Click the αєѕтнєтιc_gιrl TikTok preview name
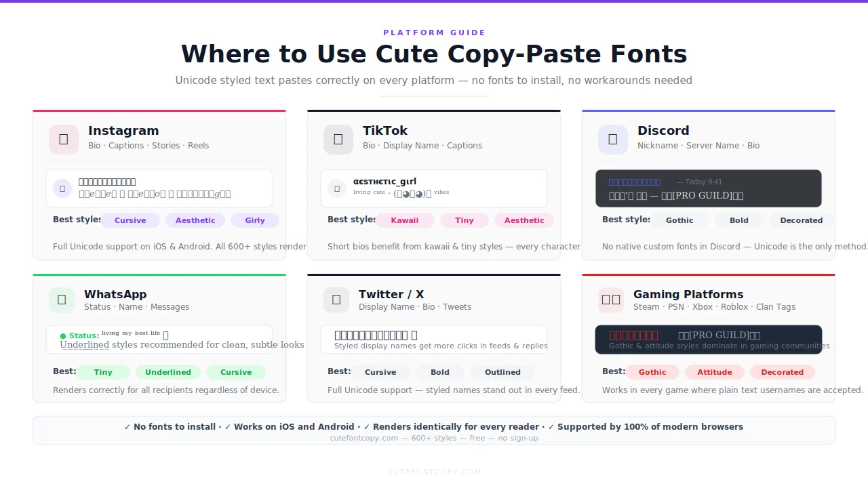 [x=384, y=182]
